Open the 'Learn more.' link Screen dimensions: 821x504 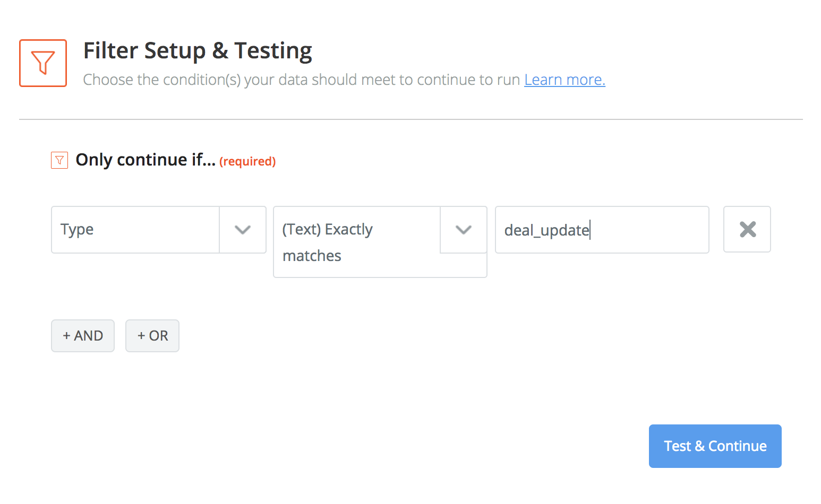pyautogui.click(x=565, y=80)
